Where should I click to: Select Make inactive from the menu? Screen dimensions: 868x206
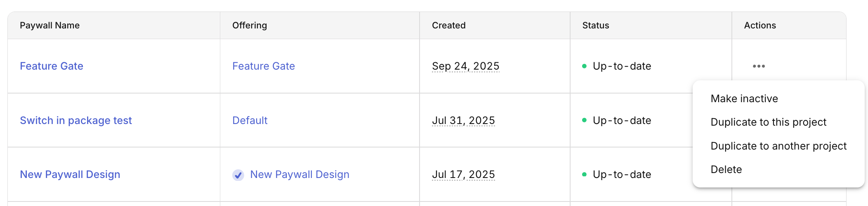point(744,99)
